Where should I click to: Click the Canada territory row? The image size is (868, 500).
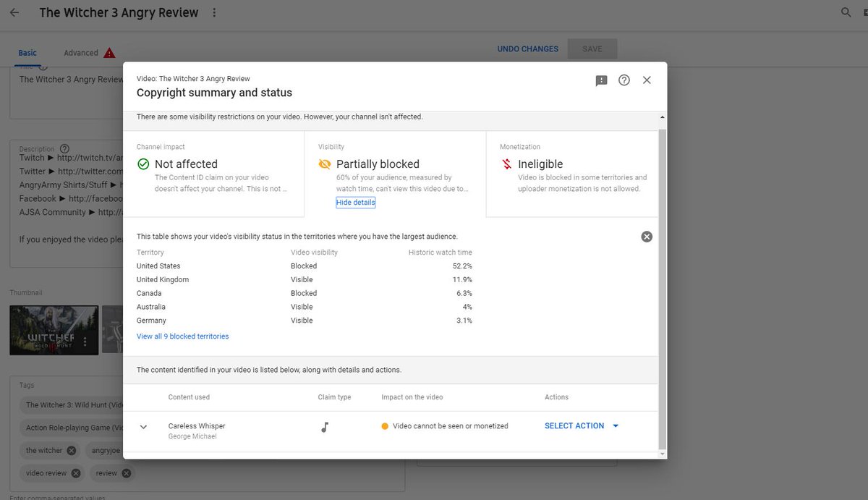point(305,294)
